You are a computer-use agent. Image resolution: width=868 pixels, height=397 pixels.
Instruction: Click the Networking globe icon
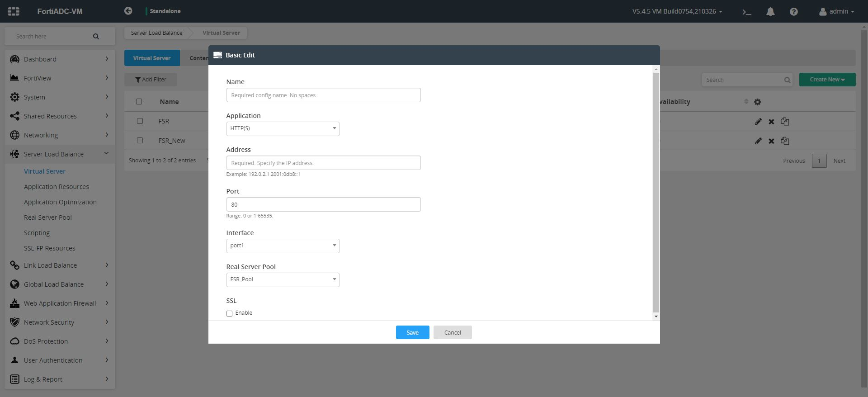[15, 135]
